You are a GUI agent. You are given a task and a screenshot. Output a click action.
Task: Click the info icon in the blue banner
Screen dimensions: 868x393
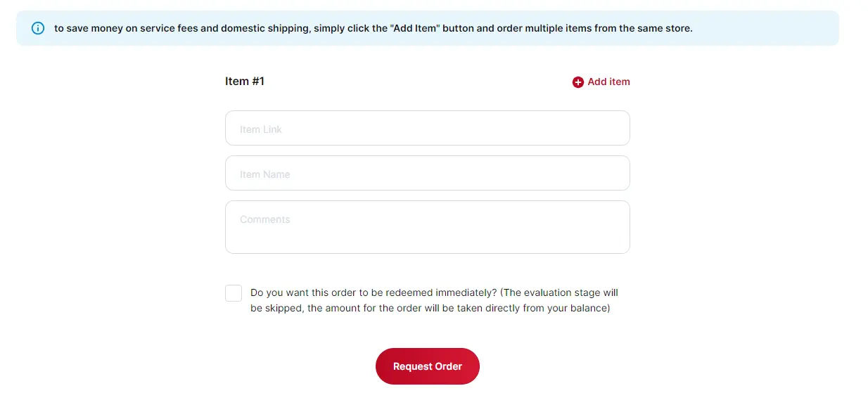pyautogui.click(x=38, y=29)
